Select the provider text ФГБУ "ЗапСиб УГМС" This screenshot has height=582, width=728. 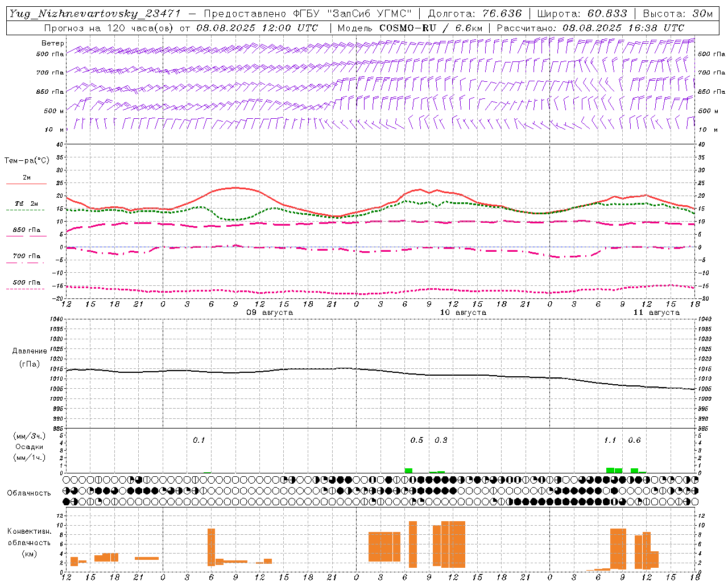tap(351, 14)
